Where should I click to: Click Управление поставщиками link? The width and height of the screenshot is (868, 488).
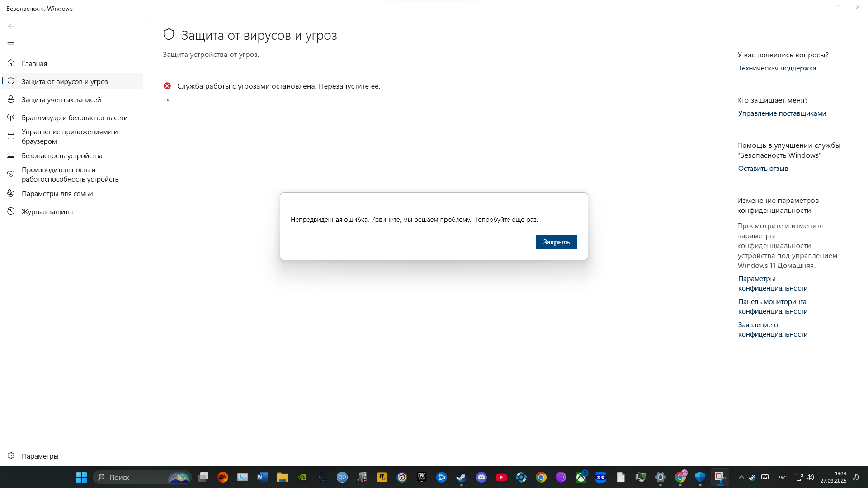point(782,113)
